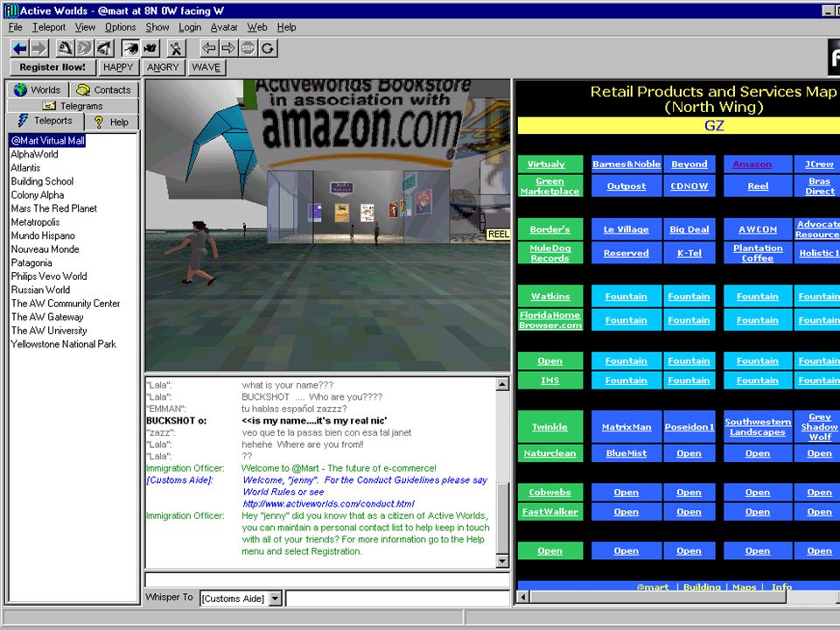The width and height of the screenshot is (840, 630).
Task: Open the Show menu
Action: 157,27
